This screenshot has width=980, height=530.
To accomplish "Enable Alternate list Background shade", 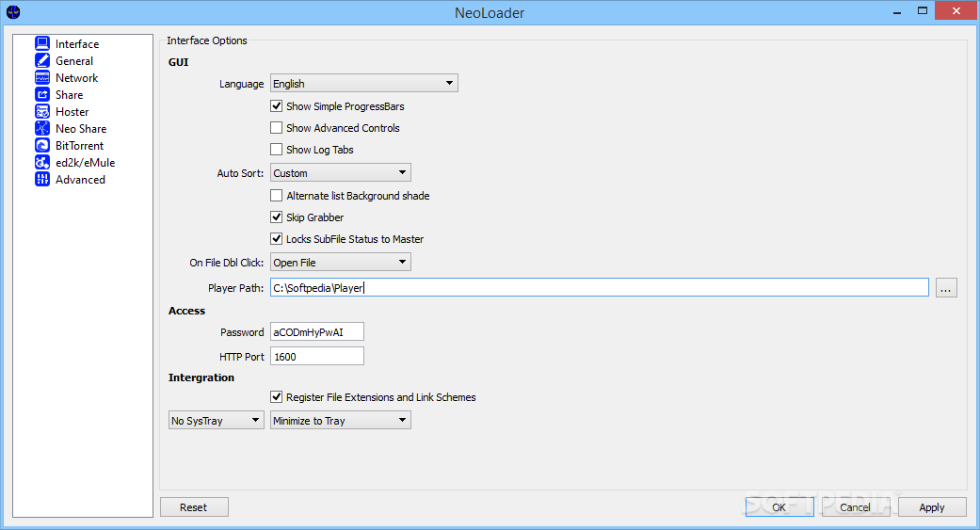I will 276,196.
